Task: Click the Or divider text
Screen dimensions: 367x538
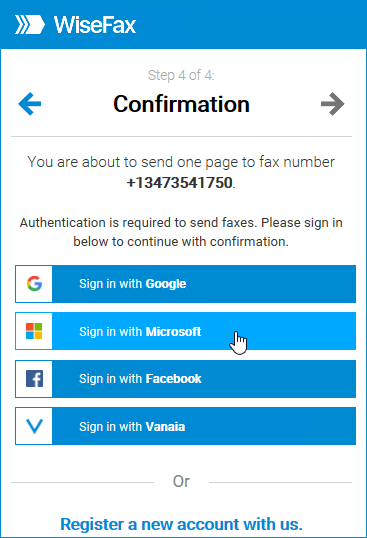Action: point(181,481)
